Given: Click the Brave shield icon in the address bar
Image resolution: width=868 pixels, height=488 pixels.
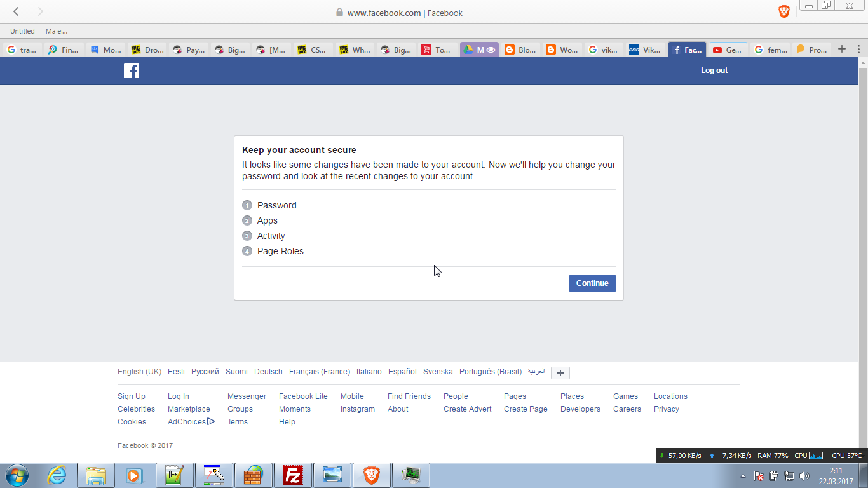Looking at the screenshot, I should point(784,11).
